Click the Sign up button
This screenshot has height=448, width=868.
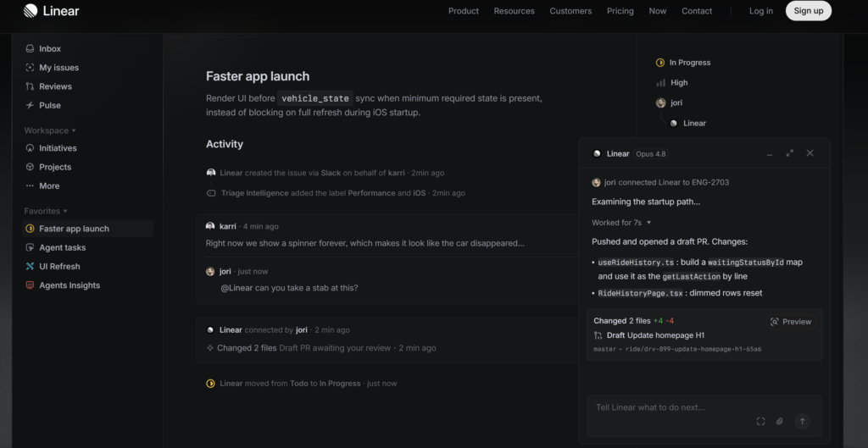coord(808,10)
